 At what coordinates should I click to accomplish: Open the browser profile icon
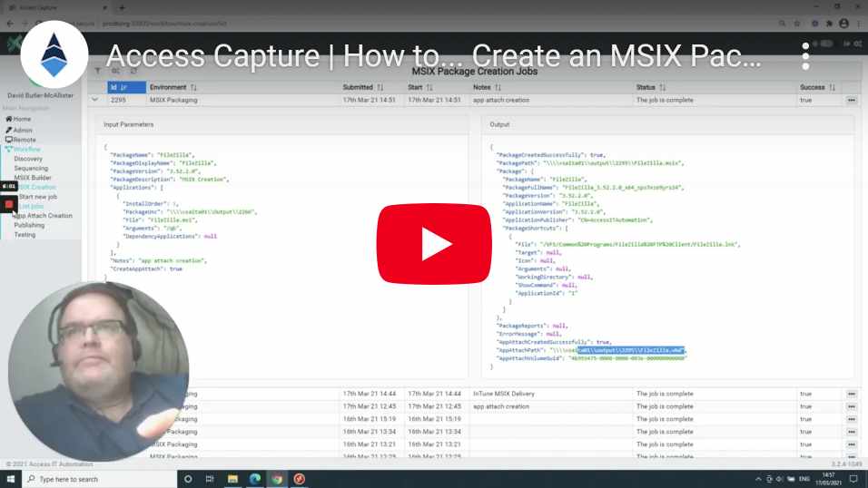click(x=843, y=24)
